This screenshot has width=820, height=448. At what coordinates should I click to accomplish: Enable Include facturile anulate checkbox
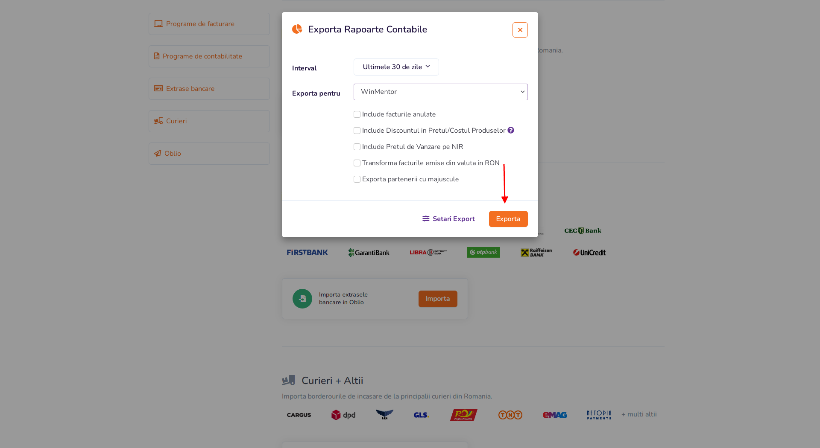[x=357, y=114]
